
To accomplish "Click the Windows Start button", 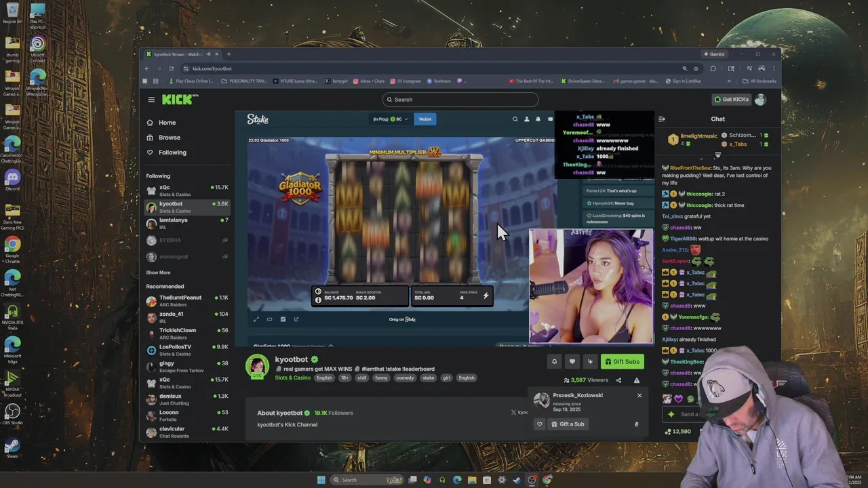I will pos(321,480).
